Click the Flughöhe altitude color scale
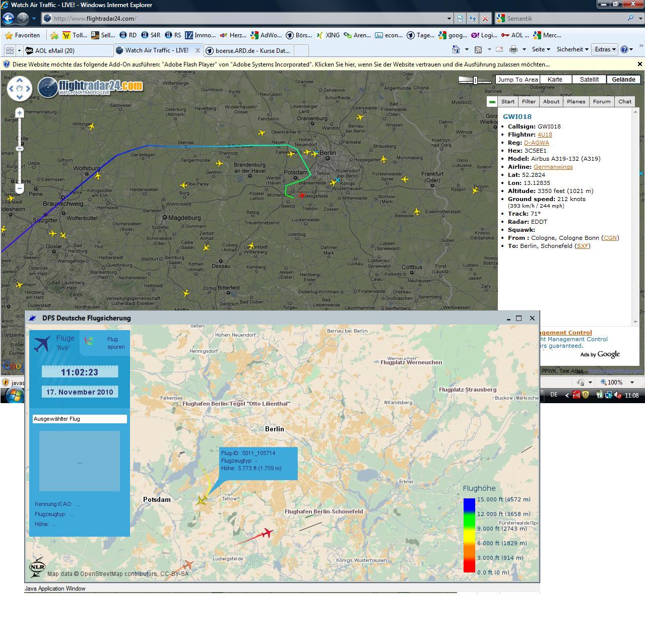645x644 pixels. (x=469, y=535)
